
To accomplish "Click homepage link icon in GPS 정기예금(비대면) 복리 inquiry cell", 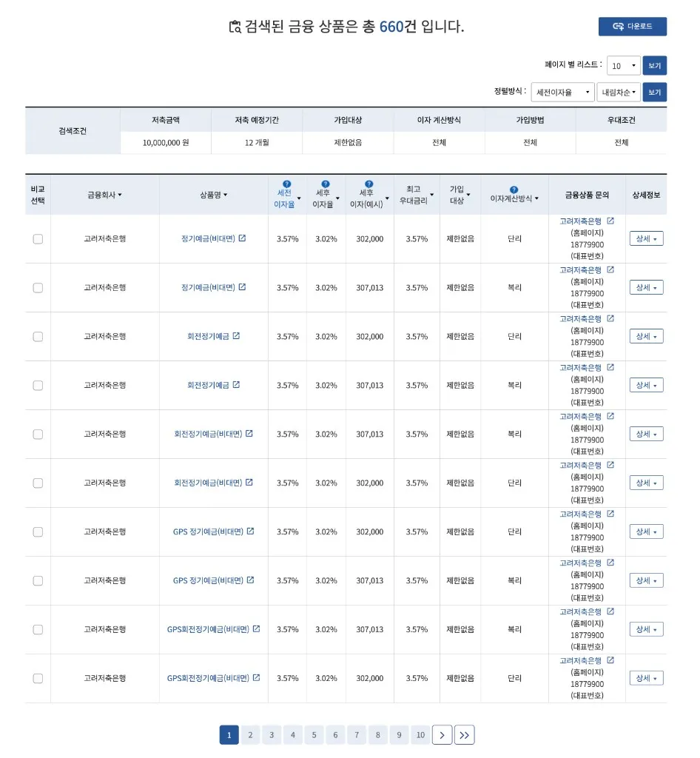I will pos(610,563).
